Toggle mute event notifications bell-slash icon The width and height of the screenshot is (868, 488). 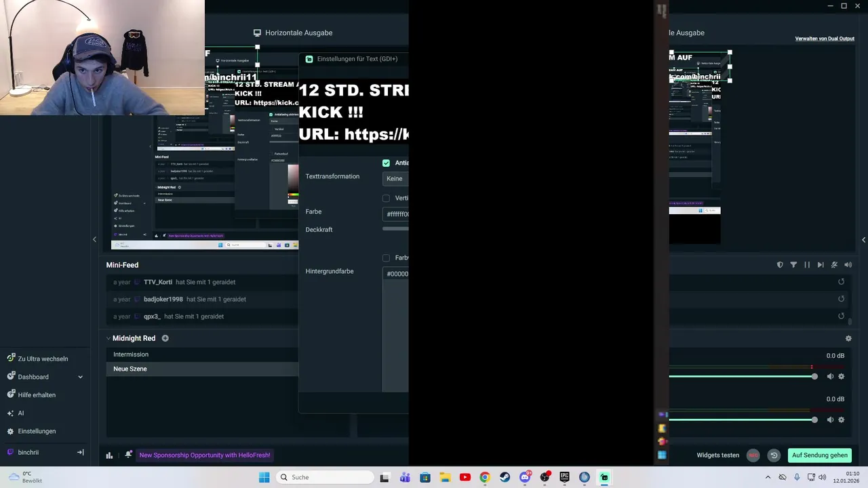[x=834, y=265]
